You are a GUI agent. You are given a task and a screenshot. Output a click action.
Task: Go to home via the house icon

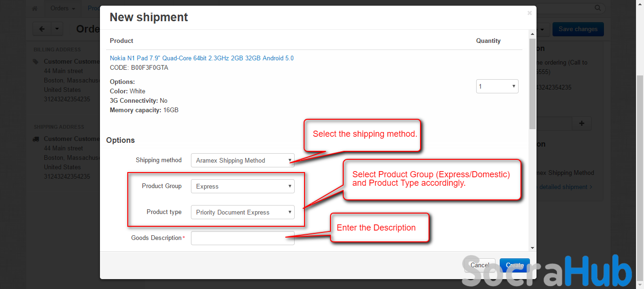(34, 8)
